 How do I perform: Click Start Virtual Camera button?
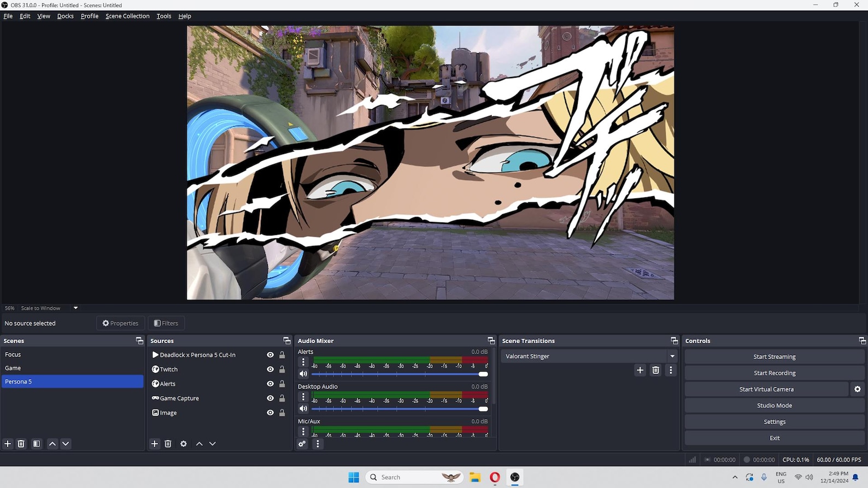766,389
